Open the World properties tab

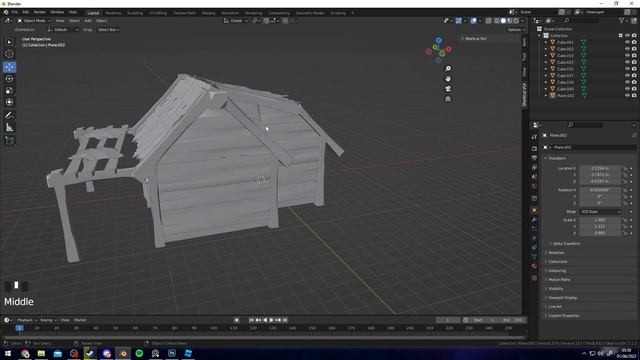click(534, 186)
